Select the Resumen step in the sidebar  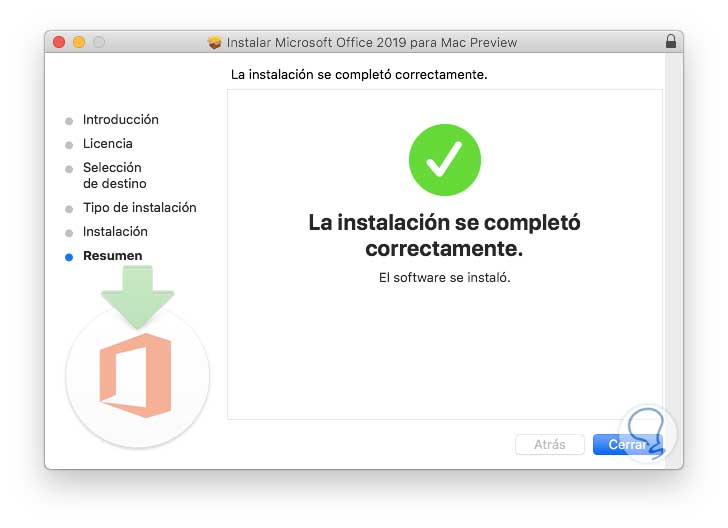pos(112,255)
